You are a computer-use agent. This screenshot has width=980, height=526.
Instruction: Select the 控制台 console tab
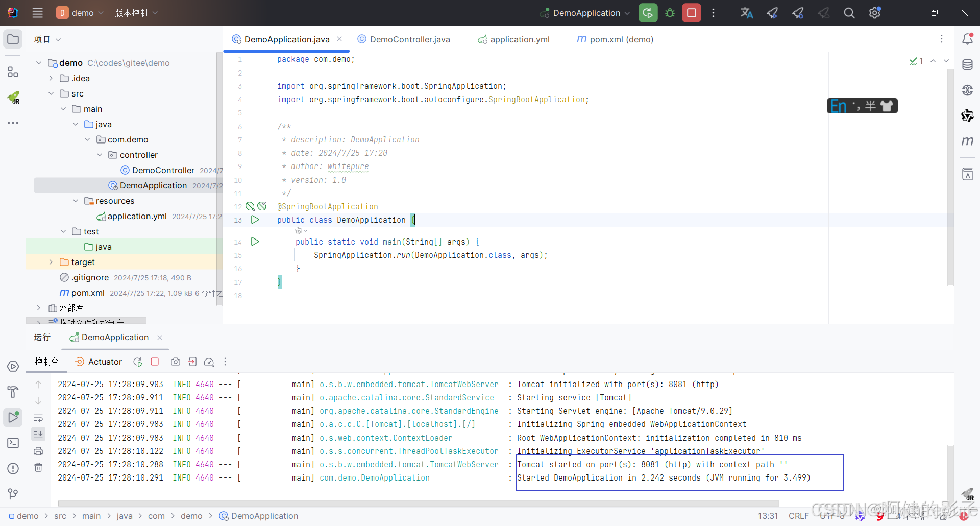pos(46,362)
